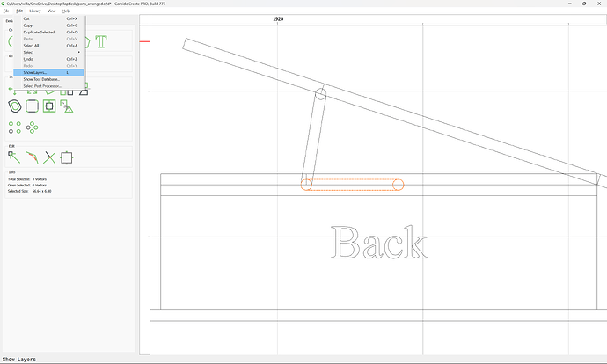Click the 1920 ruler label
The image size is (607, 364).
click(278, 19)
